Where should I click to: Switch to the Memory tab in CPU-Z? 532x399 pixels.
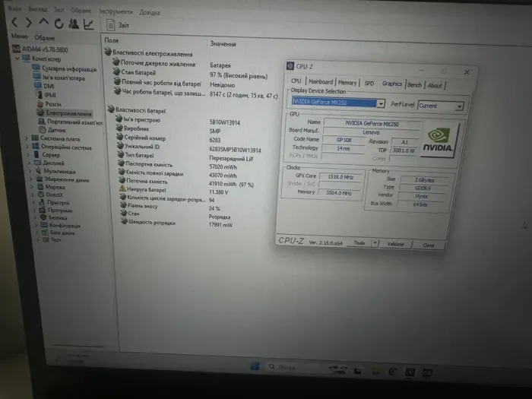click(x=347, y=83)
